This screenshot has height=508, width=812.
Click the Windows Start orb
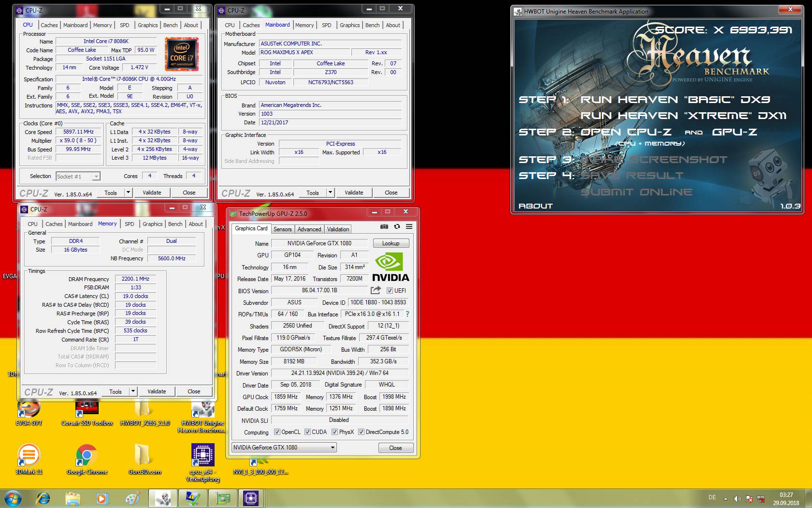tap(13, 498)
